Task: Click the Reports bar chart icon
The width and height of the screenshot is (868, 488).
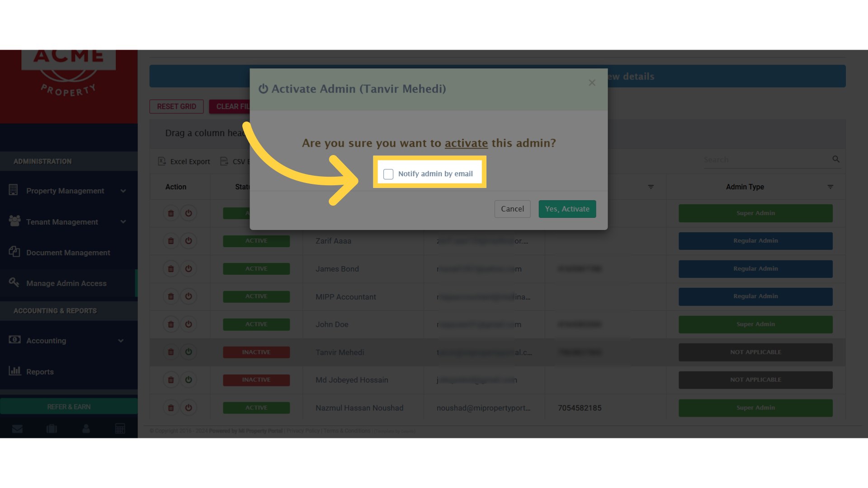Action: 15,371
